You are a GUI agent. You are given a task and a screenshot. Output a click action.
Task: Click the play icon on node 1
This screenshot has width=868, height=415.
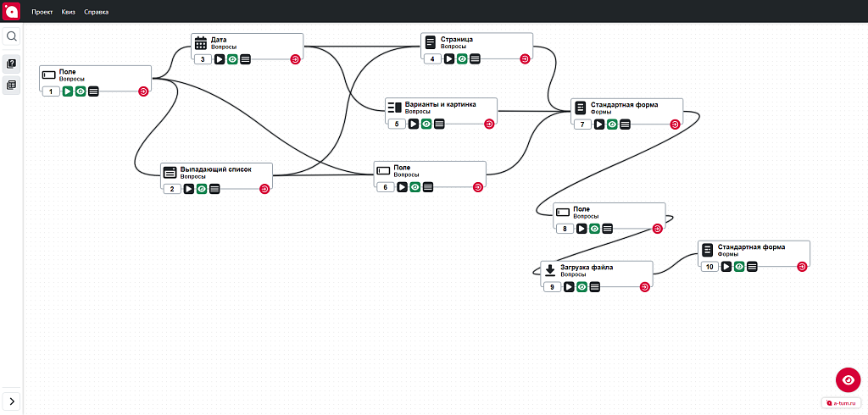(68, 91)
